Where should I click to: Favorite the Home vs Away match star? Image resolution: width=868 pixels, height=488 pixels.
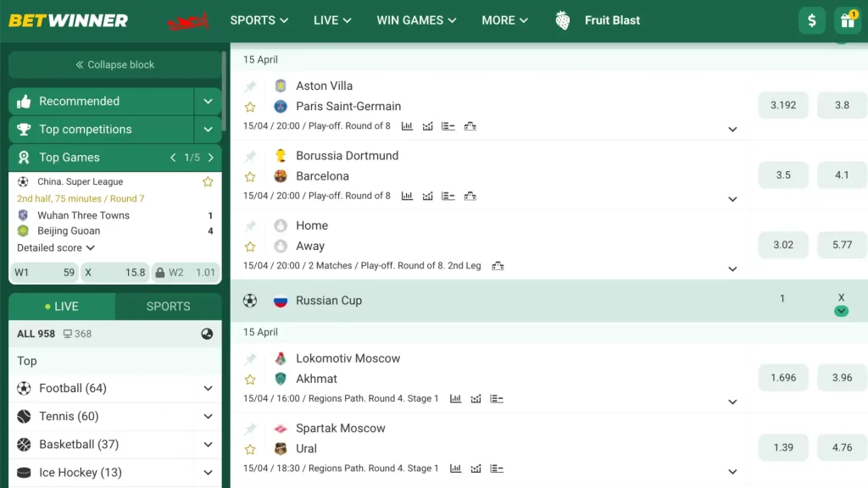coord(250,247)
